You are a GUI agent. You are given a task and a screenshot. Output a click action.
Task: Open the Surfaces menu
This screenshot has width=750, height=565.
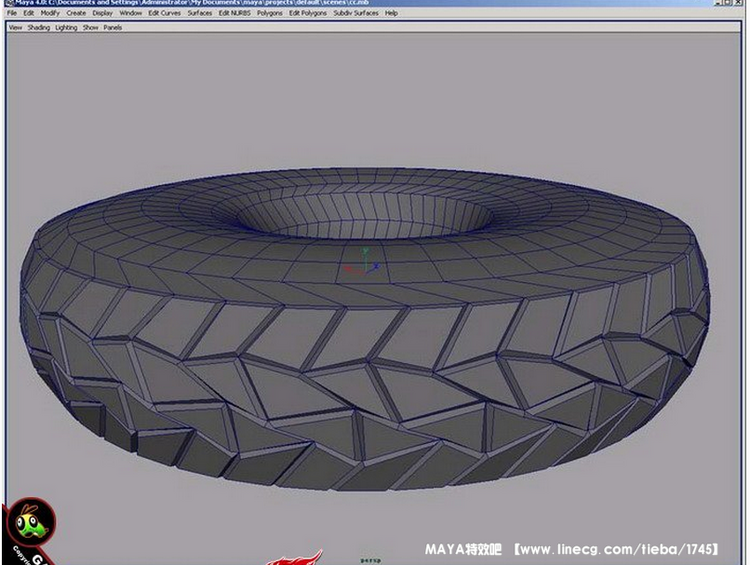click(199, 13)
